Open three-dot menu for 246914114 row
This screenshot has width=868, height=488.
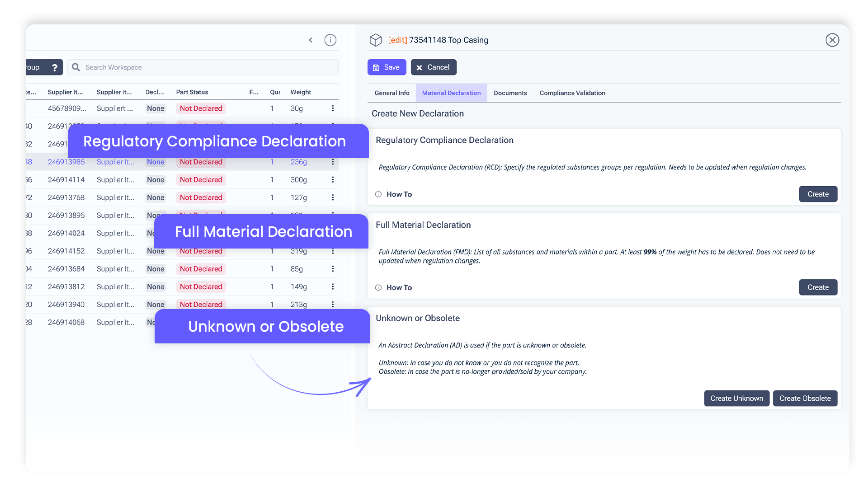(x=333, y=180)
